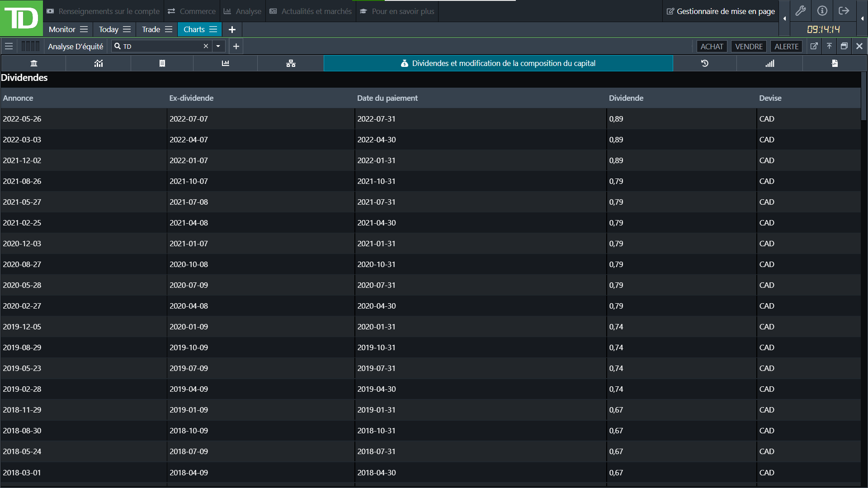Open the history clock tab icon
The height and width of the screenshot is (488, 868).
(704, 63)
